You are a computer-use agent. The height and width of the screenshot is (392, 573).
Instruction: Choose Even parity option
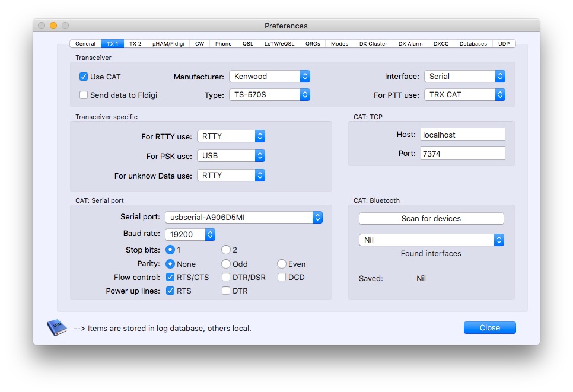pyautogui.click(x=281, y=264)
